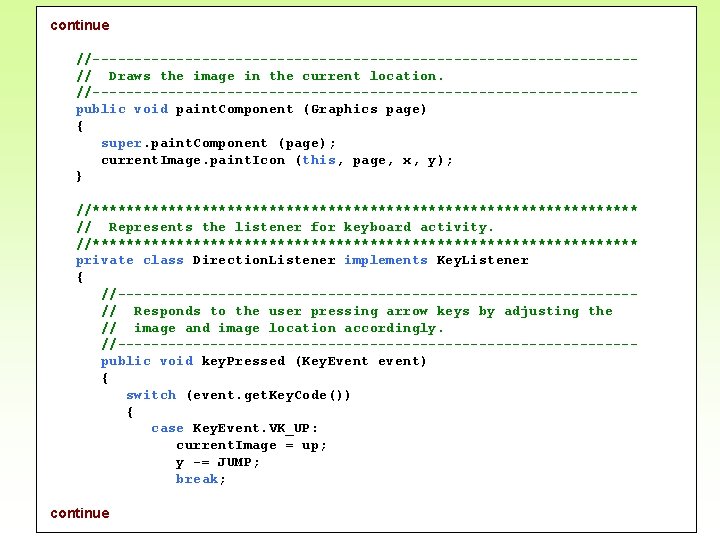
Task: Click the bottom 'continue' label
Action: point(80,513)
